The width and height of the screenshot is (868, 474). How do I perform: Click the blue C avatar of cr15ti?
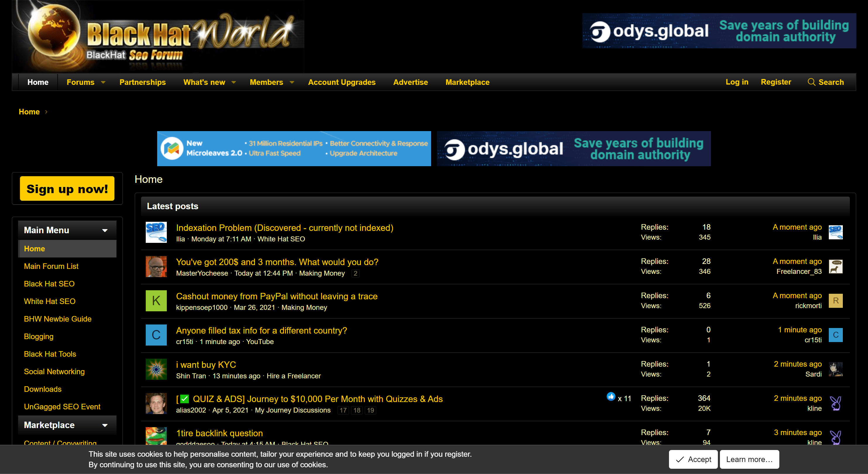(156, 335)
